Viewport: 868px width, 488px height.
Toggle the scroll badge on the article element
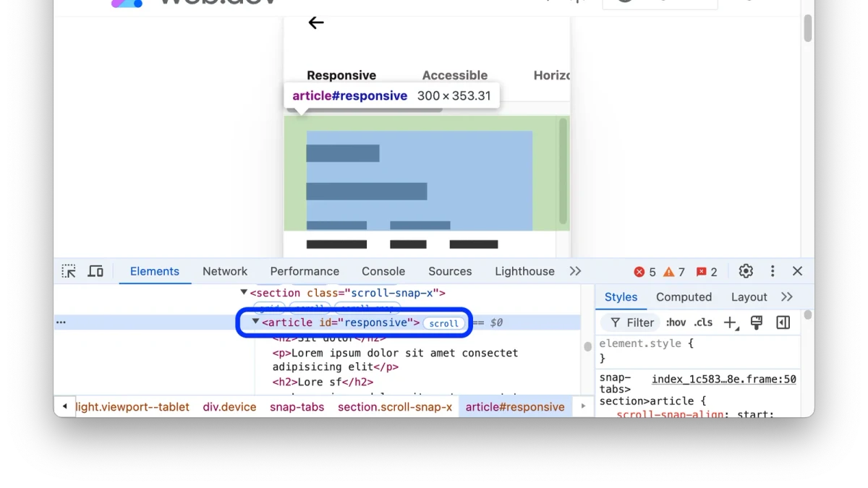tap(443, 323)
